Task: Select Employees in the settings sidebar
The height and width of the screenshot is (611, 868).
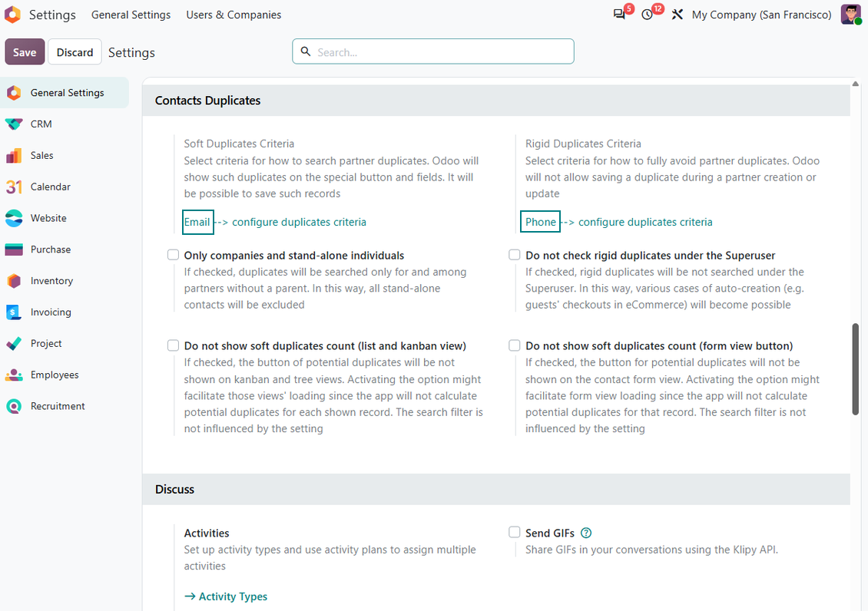Action: pyautogui.click(x=65, y=375)
